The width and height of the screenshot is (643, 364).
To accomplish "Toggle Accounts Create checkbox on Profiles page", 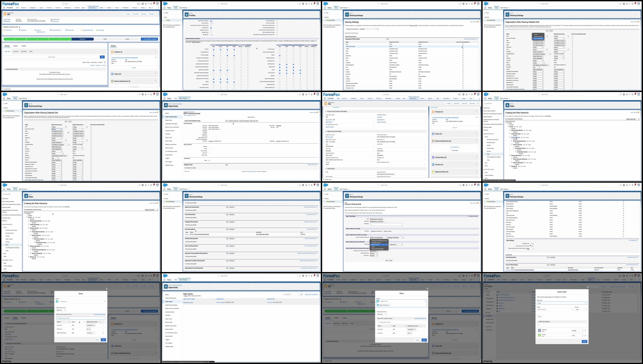I will [220, 50].
